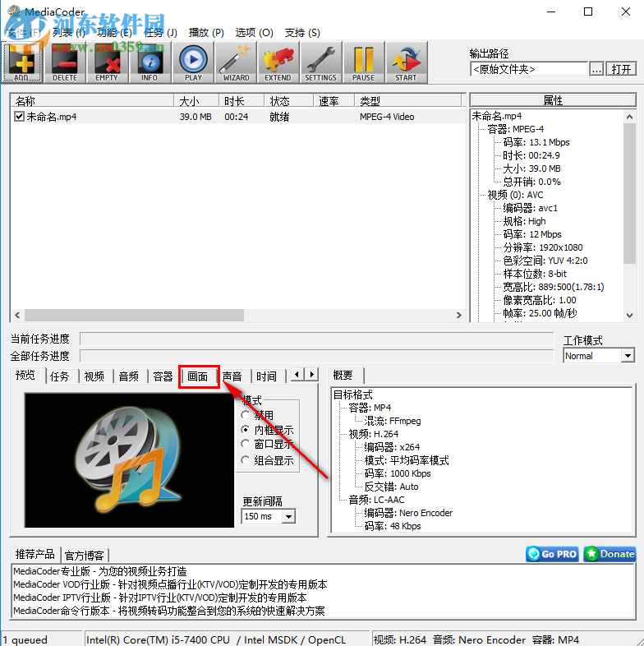This screenshot has height=646, width=644.
Task: Click the file list horizontal scrollbar
Action: coord(134,315)
